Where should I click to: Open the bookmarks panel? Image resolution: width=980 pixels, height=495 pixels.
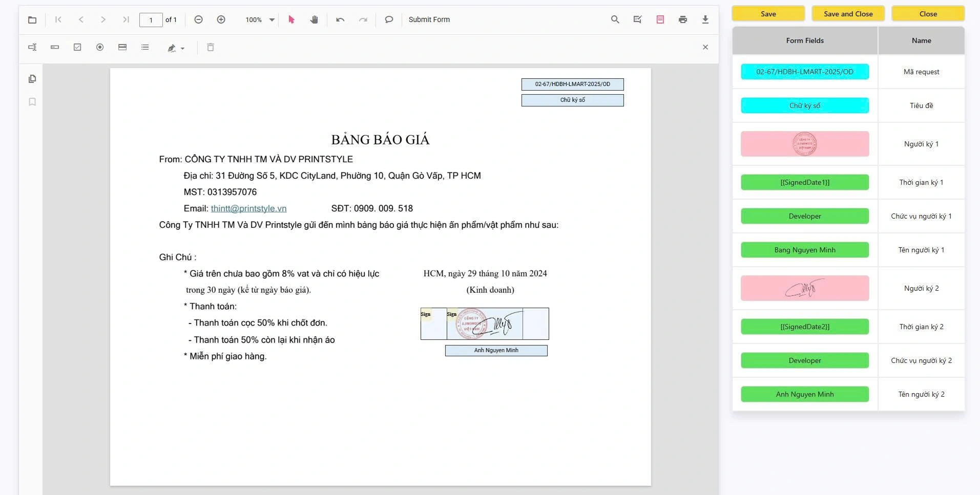click(x=32, y=102)
